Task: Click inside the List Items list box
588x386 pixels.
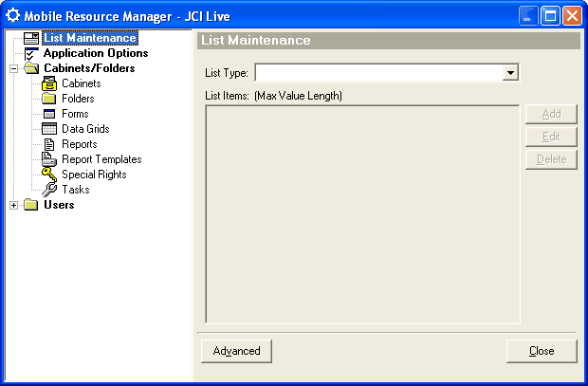Action: click(362, 214)
